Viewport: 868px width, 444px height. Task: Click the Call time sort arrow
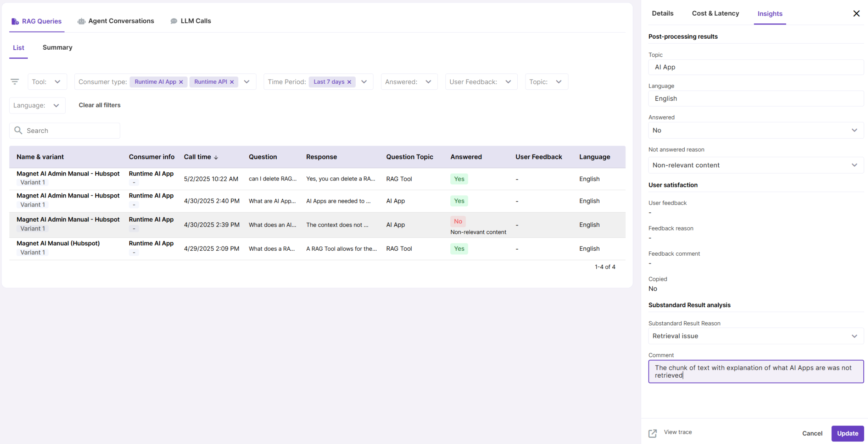click(x=216, y=157)
